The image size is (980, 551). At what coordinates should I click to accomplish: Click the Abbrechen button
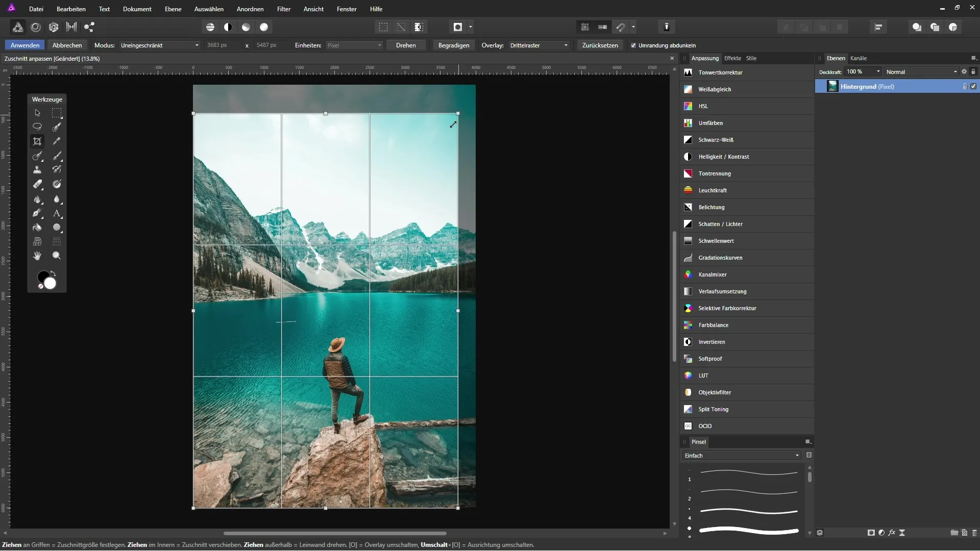pyautogui.click(x=67, y=45)
